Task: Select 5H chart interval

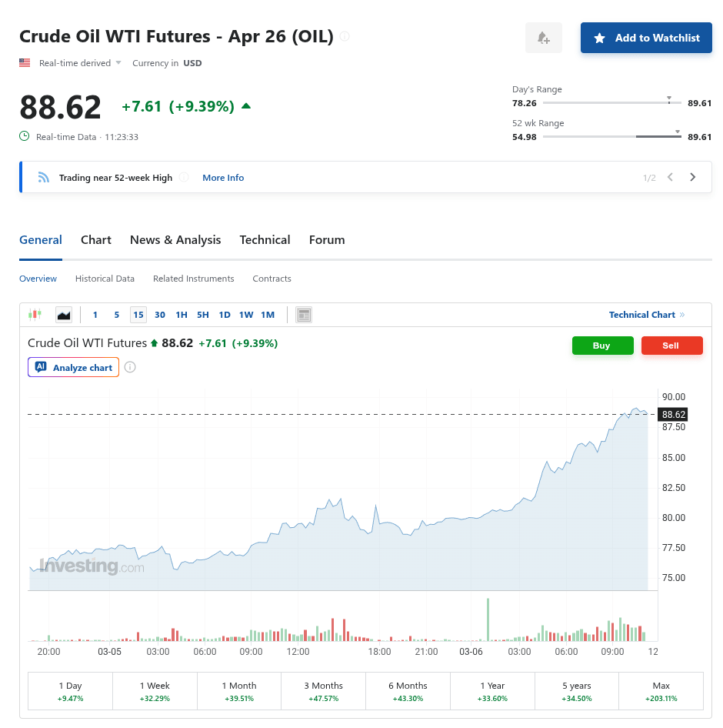Action: [x=203, y=315]
